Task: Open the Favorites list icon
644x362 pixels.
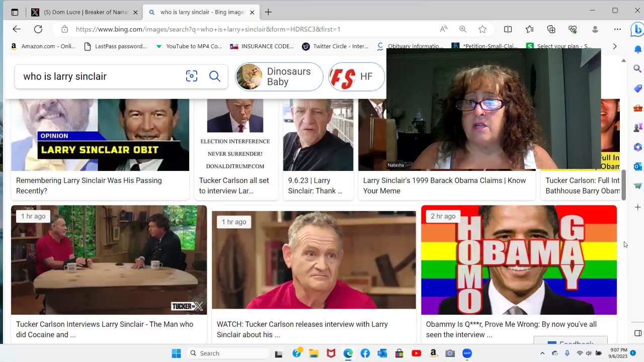Action: [x=530, y=29]
